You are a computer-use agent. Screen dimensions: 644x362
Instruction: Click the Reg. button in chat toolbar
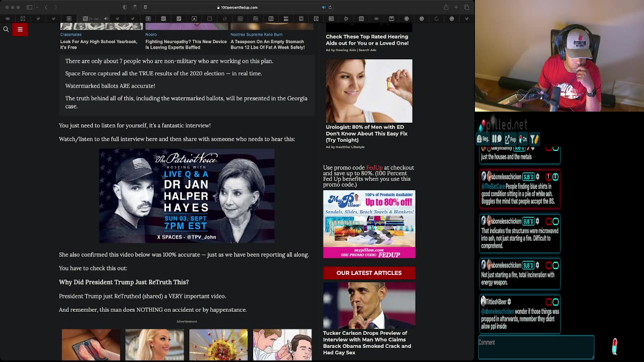pyautogui.click(x=483, y=139)
